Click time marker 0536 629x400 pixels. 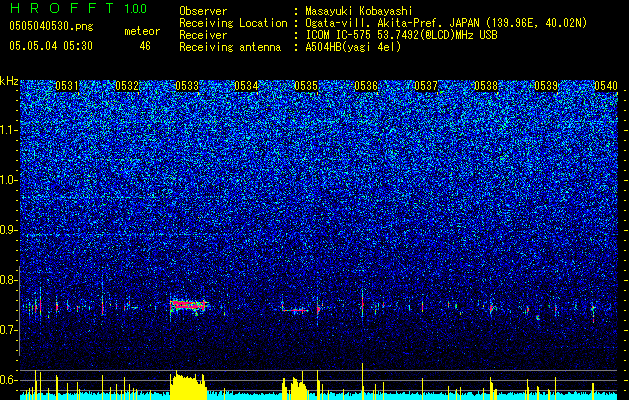(366, 86)
